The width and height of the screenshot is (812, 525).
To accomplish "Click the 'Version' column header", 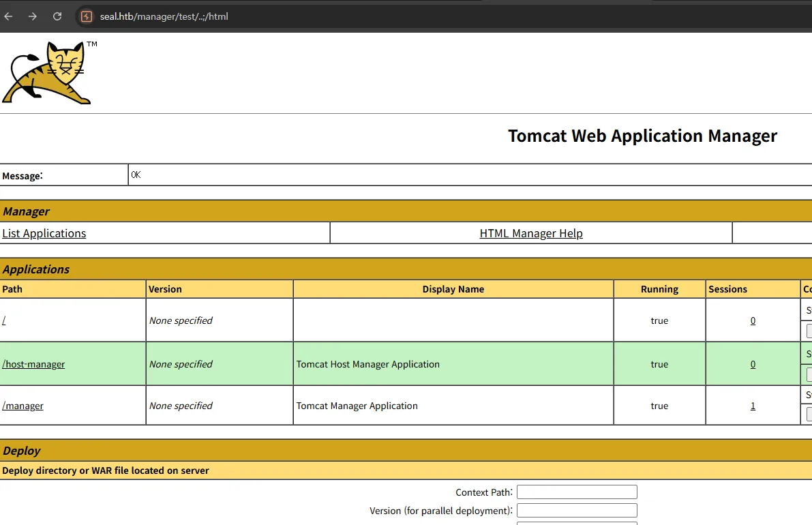I will (x=220, y=289).
